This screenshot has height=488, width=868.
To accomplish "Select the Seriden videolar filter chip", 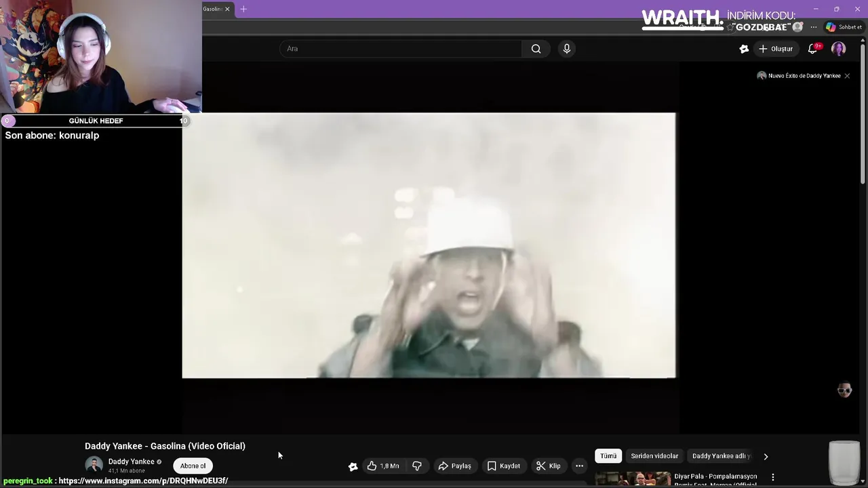I will (x=654, y=456).
